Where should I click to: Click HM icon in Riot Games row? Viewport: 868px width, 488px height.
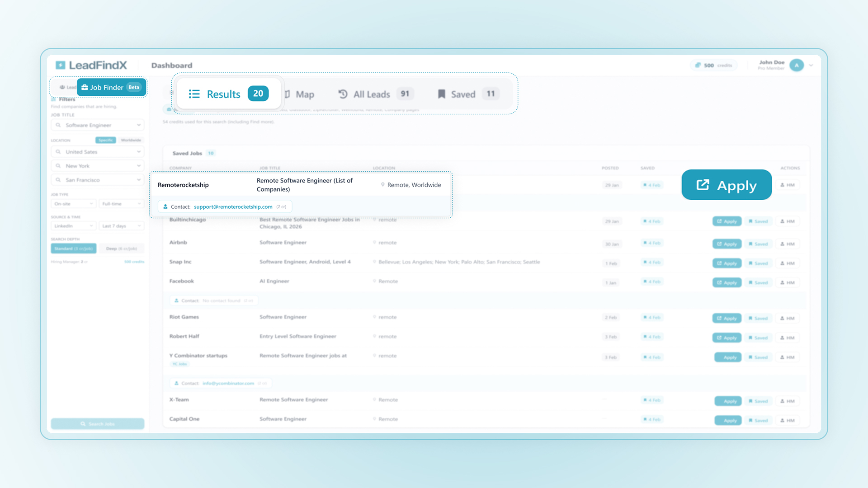(788, 319)
